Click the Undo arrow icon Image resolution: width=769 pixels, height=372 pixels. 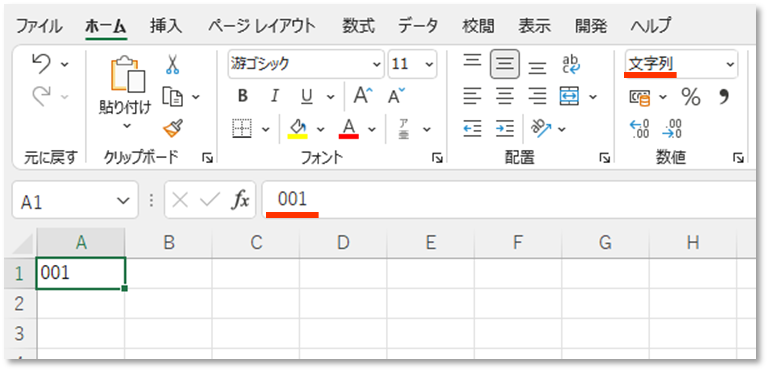42,64
